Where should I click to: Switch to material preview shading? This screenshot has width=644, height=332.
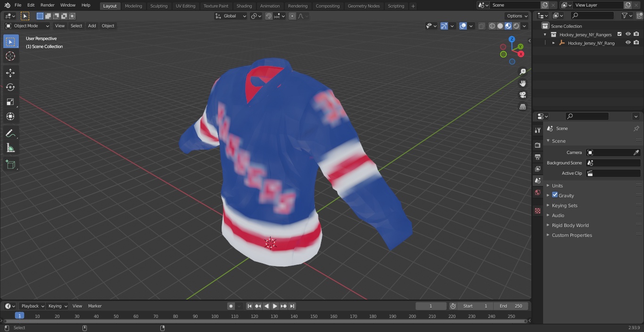pyautogui.click(x=508, y=26)
